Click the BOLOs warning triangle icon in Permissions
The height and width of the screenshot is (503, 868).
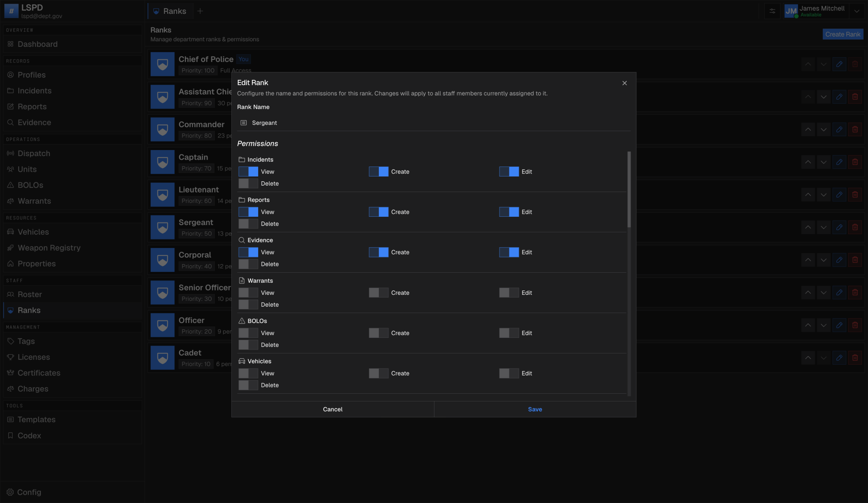click(242, 321)
